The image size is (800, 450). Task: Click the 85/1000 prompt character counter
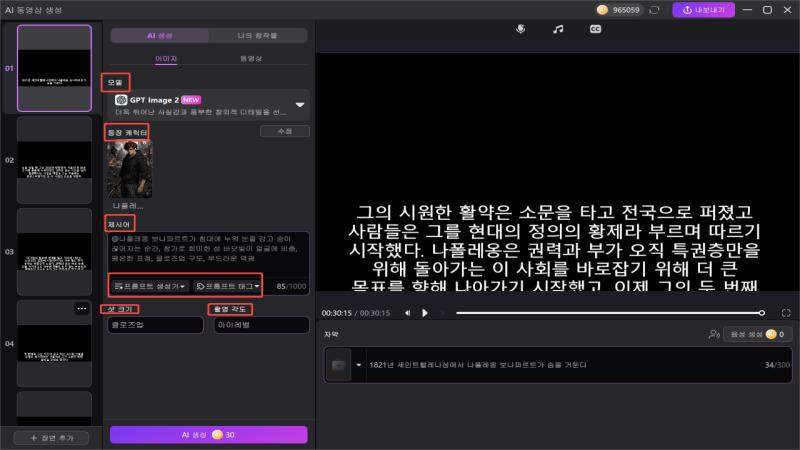291,286
